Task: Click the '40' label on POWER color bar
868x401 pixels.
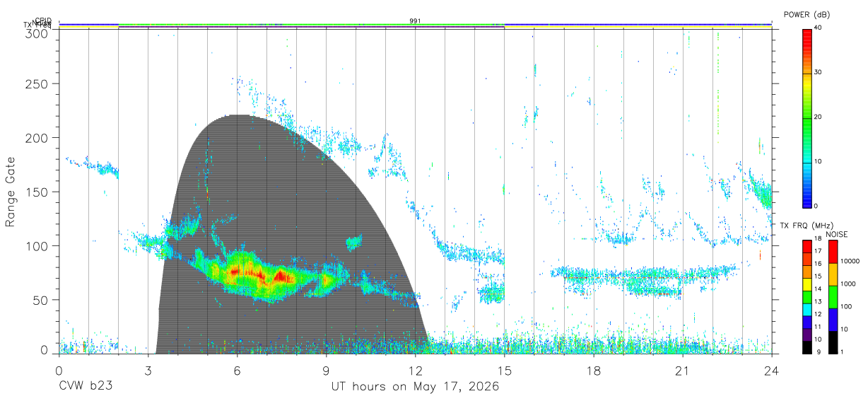Action: coord(818,28)
